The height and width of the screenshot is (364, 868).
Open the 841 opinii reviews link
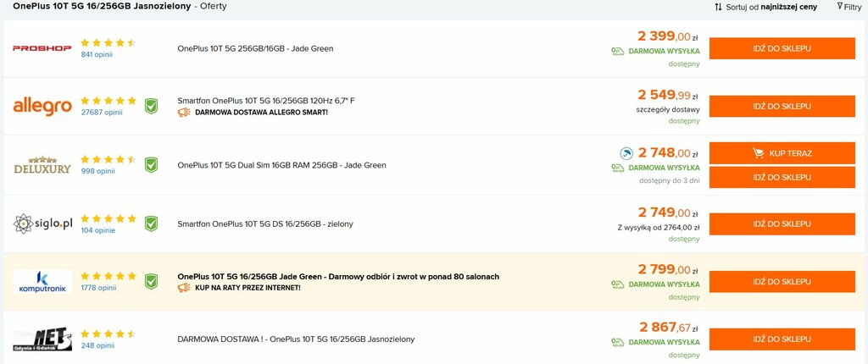point(97,54)
